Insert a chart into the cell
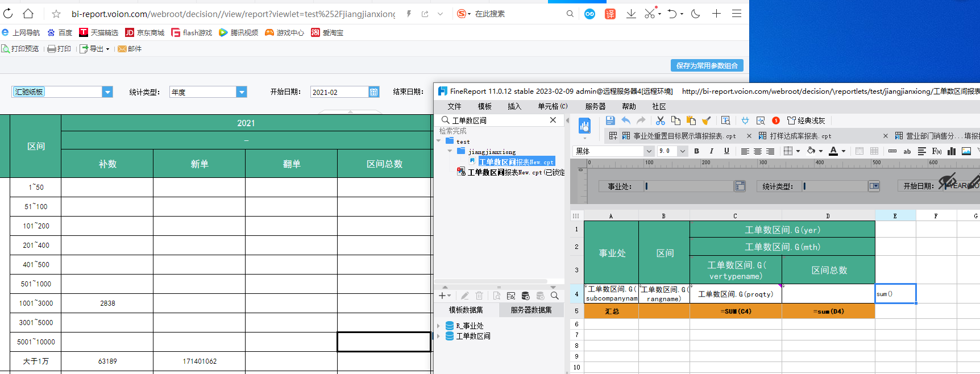The width and height of the screenshot is (980, 374). coord(952,151)
